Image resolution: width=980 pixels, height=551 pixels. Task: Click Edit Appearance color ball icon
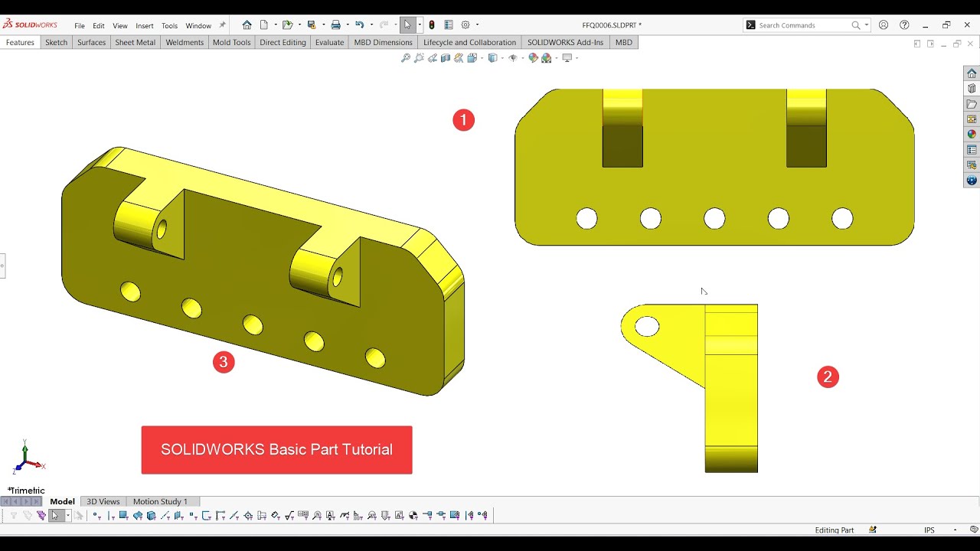click(533, 58)
